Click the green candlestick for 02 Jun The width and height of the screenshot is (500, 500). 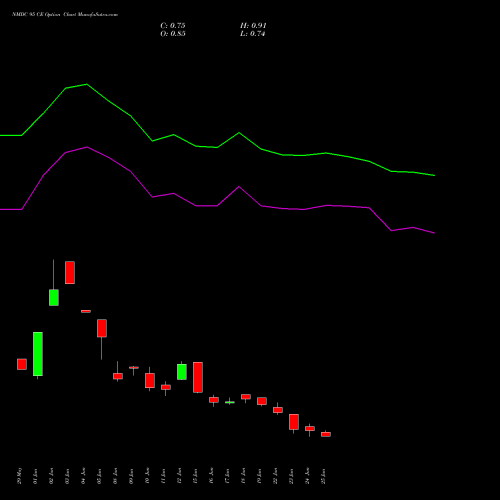(x=54, y=297)
